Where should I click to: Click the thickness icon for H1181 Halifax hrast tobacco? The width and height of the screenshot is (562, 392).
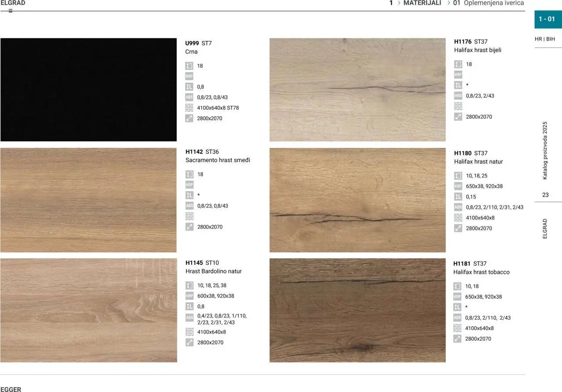pyautogui.click(x=458, y=286)
